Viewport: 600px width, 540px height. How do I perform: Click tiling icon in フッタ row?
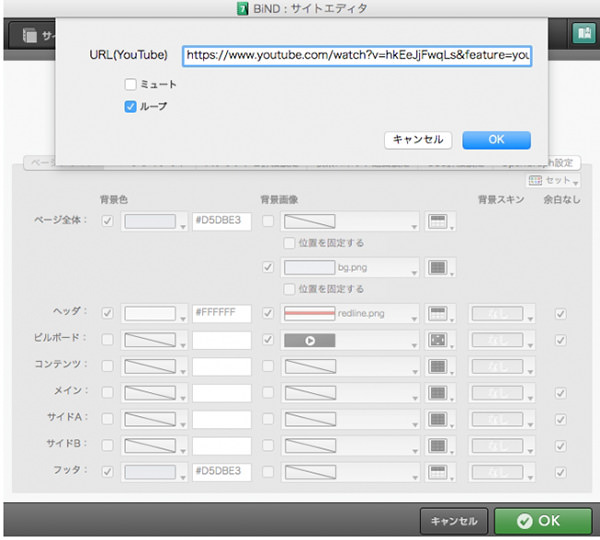point(435,470)
